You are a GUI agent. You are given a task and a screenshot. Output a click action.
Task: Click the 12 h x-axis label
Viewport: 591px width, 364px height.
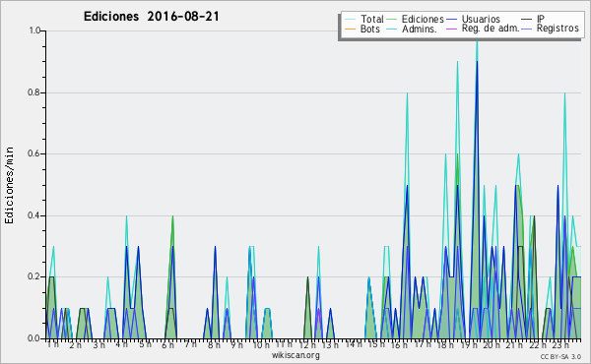coord(307,344)
